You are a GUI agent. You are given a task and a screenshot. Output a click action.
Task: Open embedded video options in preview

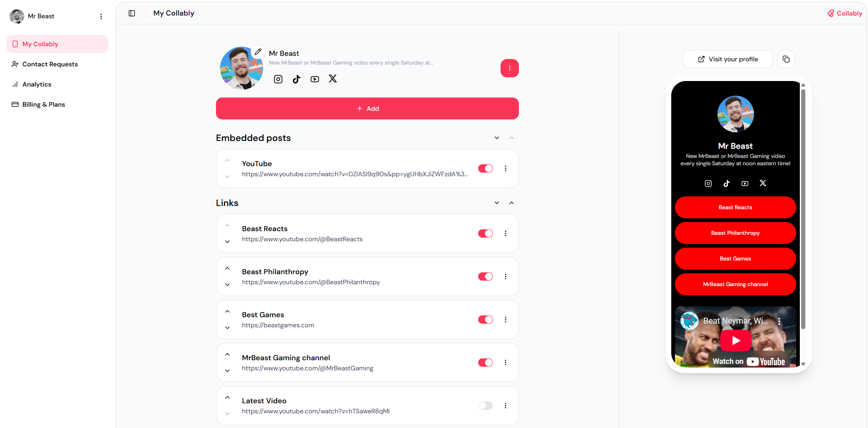coord(779,321)
